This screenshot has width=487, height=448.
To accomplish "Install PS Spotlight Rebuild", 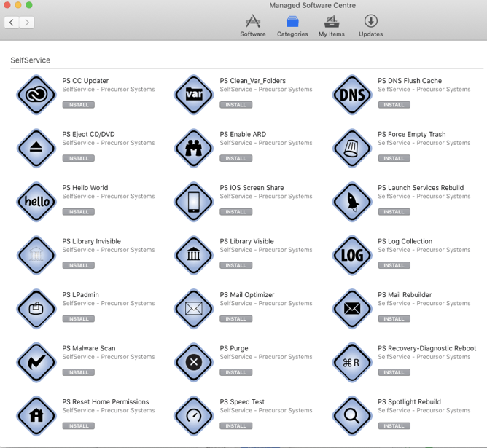I will tap(394, 426).
